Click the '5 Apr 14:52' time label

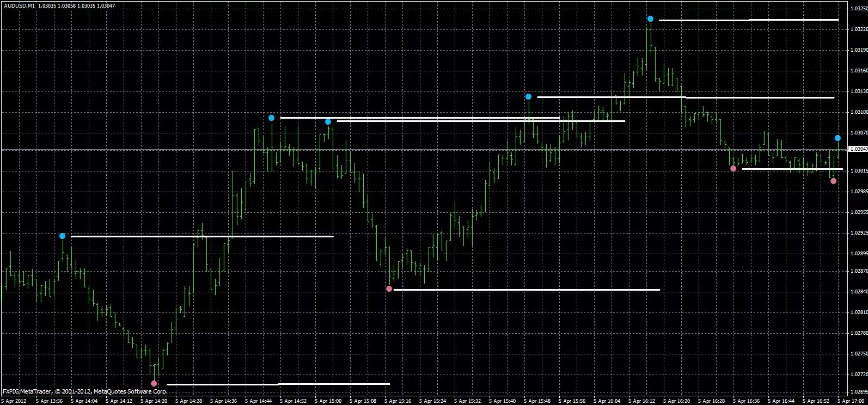pos(294,401)
